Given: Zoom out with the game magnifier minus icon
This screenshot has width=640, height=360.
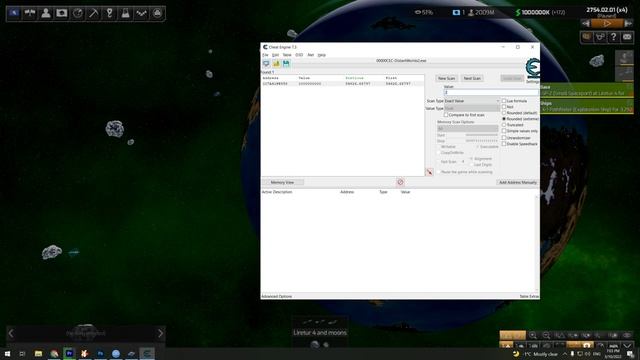Looking at the screenshot, I should point(546,336).
